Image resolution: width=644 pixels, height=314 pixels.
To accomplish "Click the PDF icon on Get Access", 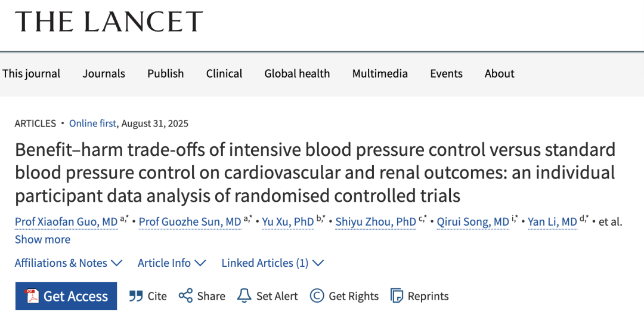I will [x=32, y=296].
